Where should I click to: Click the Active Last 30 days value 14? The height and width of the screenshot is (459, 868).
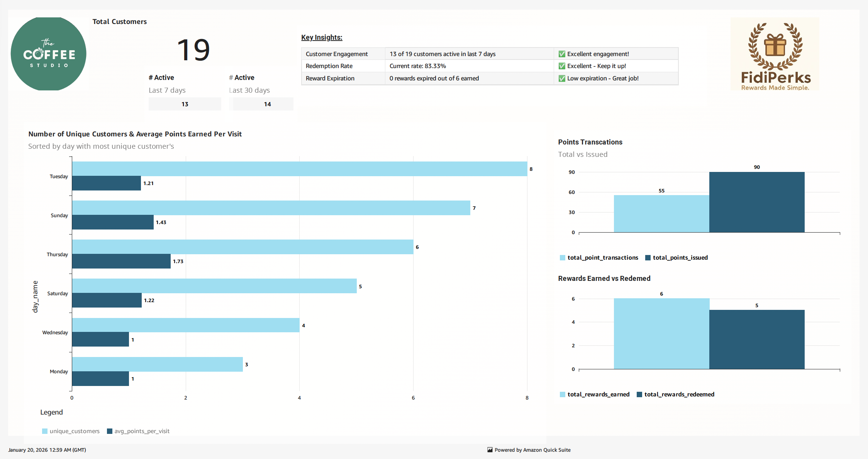pos(267,104)
